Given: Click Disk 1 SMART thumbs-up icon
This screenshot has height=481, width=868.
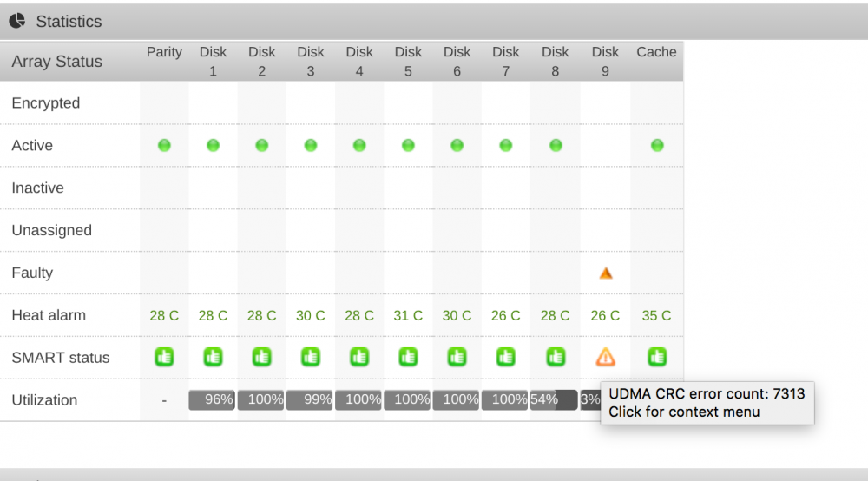Looking at the screenshot, I should click(213, 357).
